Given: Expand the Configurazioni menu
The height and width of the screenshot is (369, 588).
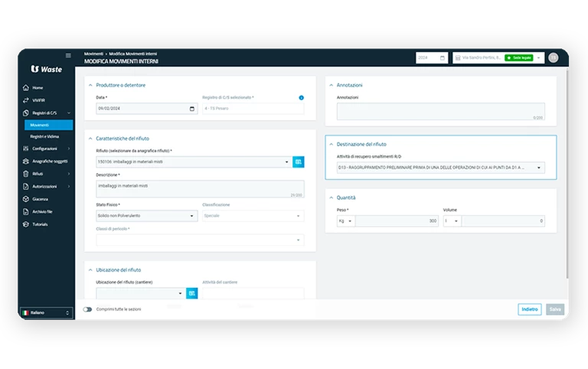Looking at the screenshot, I should tap(46, 149).
